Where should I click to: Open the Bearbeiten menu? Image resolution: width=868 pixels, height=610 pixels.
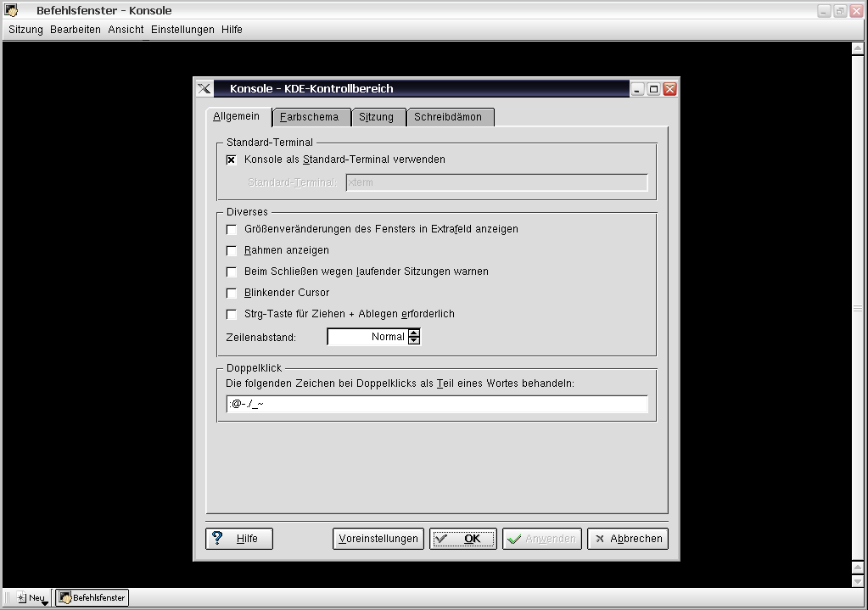[x=76, y=30]
